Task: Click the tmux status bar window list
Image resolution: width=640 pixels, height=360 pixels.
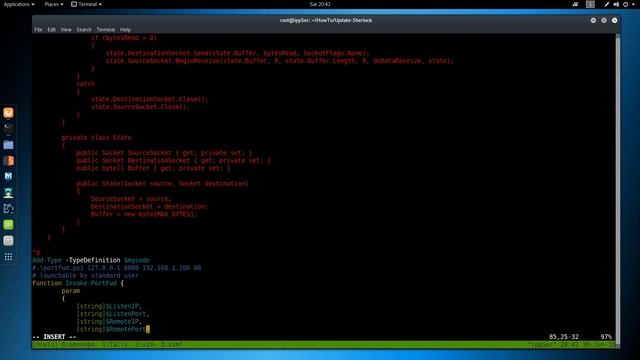Action: click(x=108, y=344)
